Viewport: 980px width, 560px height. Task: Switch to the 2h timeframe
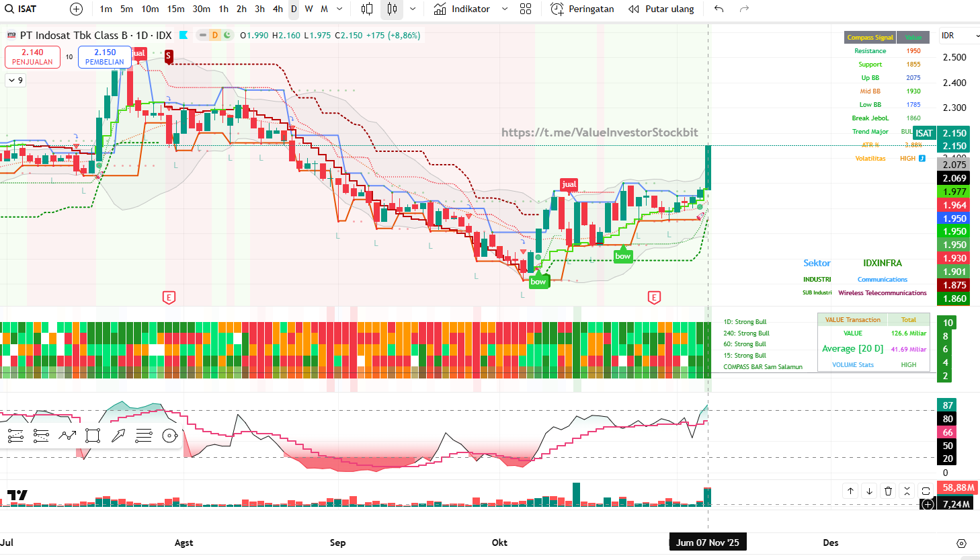[x=242, y=9]
